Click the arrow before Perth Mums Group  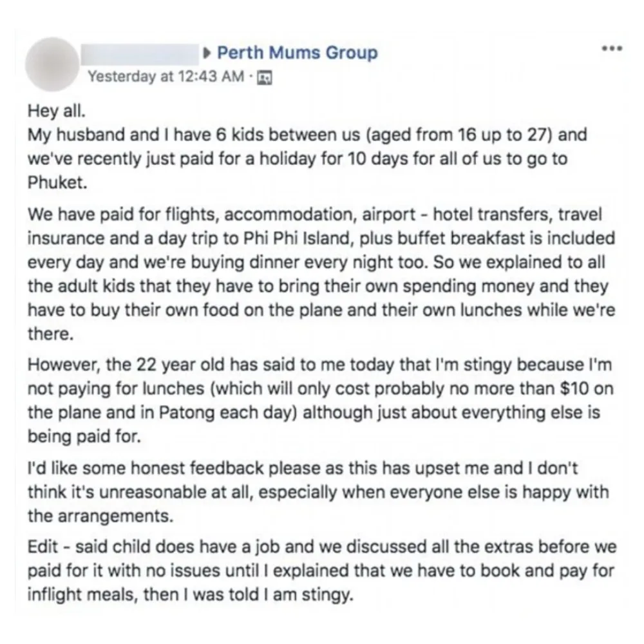(207, 53)
